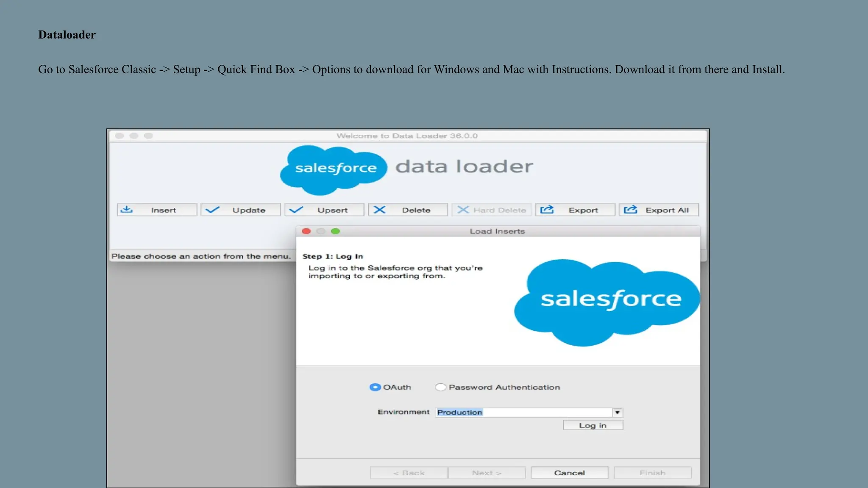Click the 'Welcome to Data Loader 36.0.0' title

[407, 136]
